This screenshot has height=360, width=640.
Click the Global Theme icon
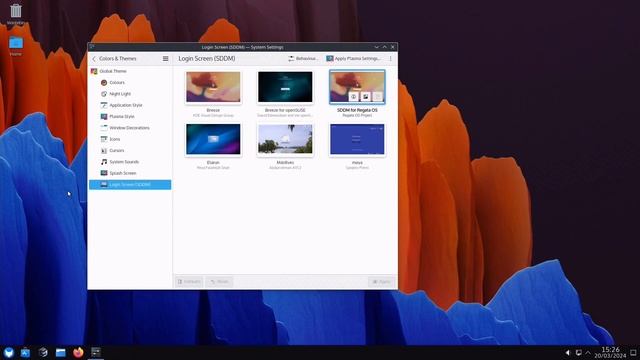tap(94, 71)
